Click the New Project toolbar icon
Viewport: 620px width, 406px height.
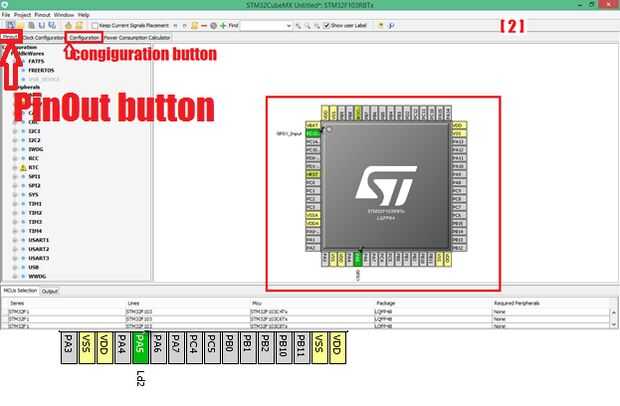[11, 25]
